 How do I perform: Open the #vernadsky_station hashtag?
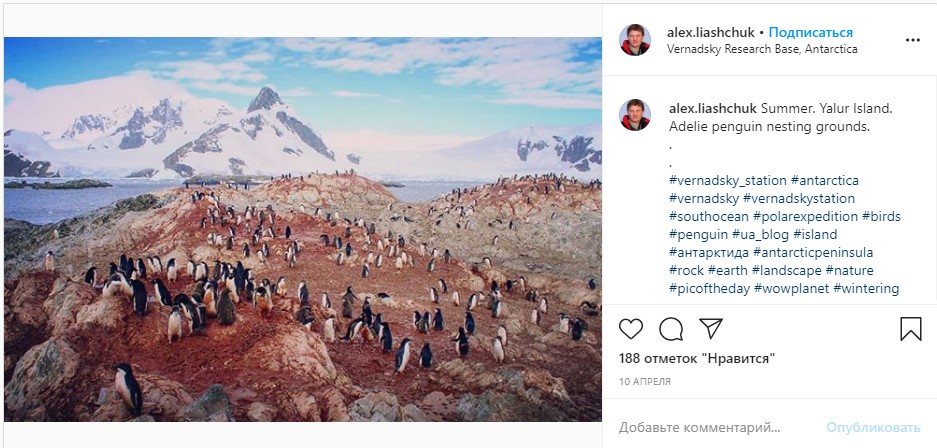(x=727, y=180)
